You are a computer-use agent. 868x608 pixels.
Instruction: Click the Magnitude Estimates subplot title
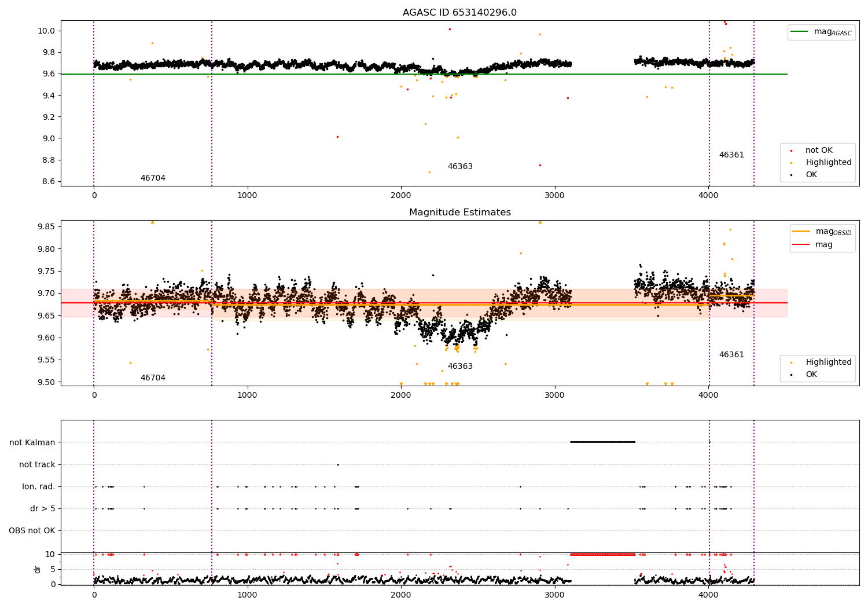pyautogui.click(x=459, y=213)
